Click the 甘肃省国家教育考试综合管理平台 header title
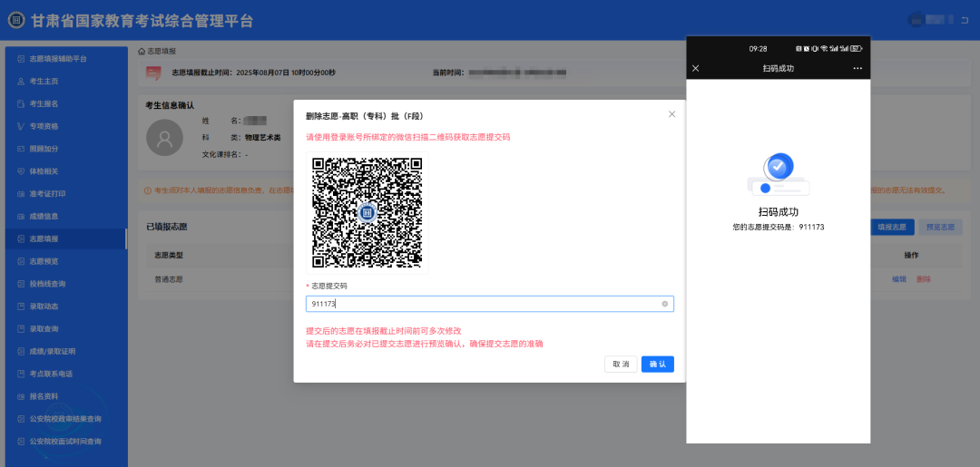The height and width of the screenshot is (467, 980). click(142, 20)
